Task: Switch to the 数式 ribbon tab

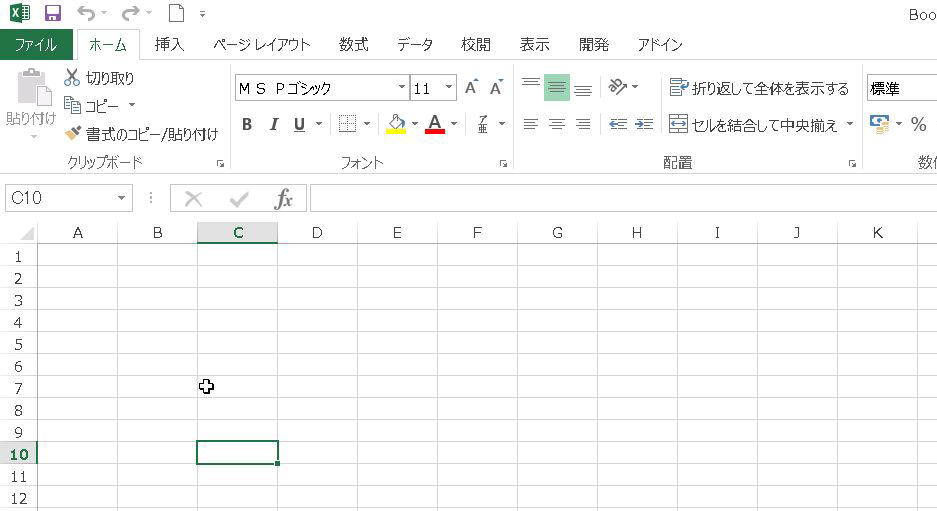Action: point(353,45)
